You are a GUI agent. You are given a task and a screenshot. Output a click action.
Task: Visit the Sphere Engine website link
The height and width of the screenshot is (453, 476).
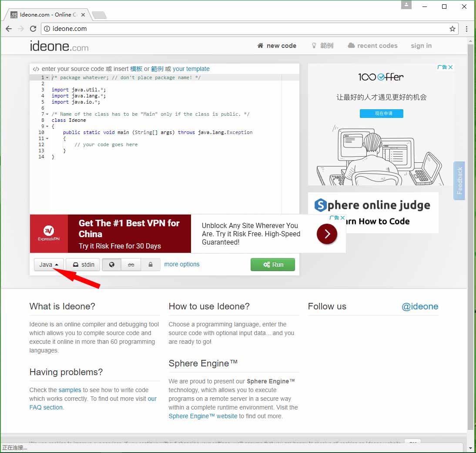click(x=203, y=416)
